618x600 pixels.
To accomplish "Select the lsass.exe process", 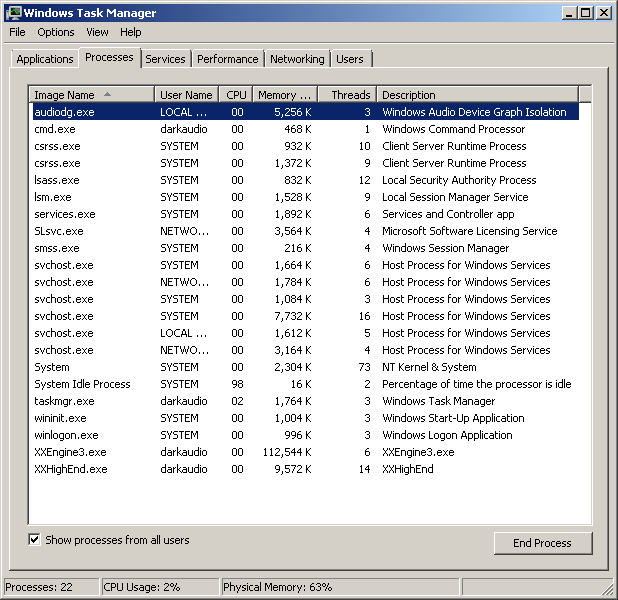I will (x=304, y=180).
